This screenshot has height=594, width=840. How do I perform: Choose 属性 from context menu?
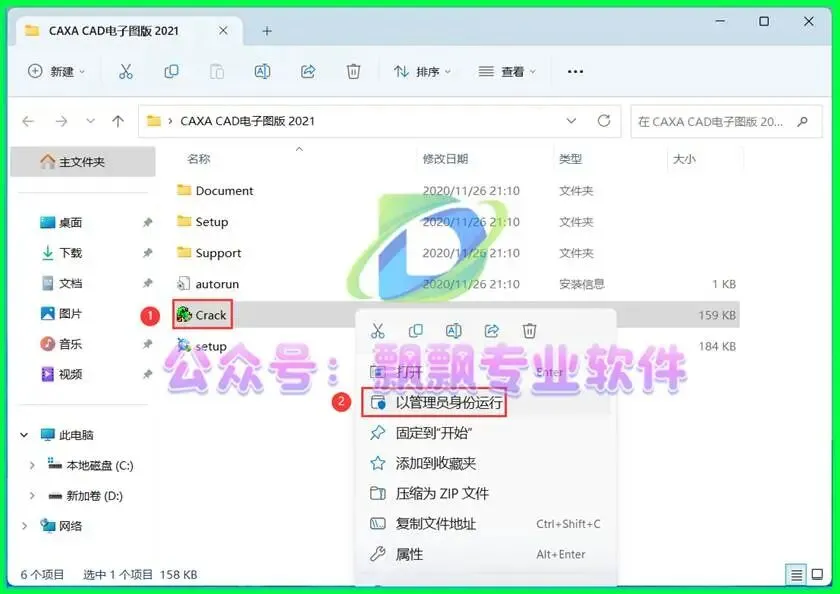click(485, 554)
